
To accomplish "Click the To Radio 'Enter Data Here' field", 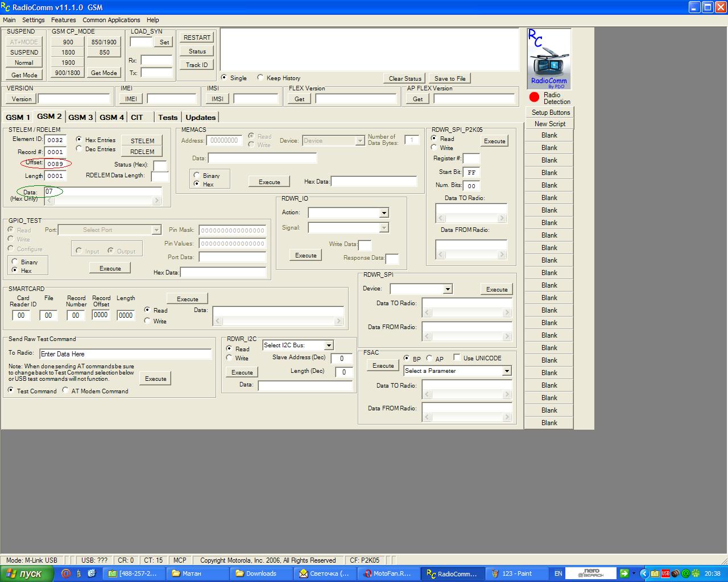I will pyautogui.click(x=126, y=354).
